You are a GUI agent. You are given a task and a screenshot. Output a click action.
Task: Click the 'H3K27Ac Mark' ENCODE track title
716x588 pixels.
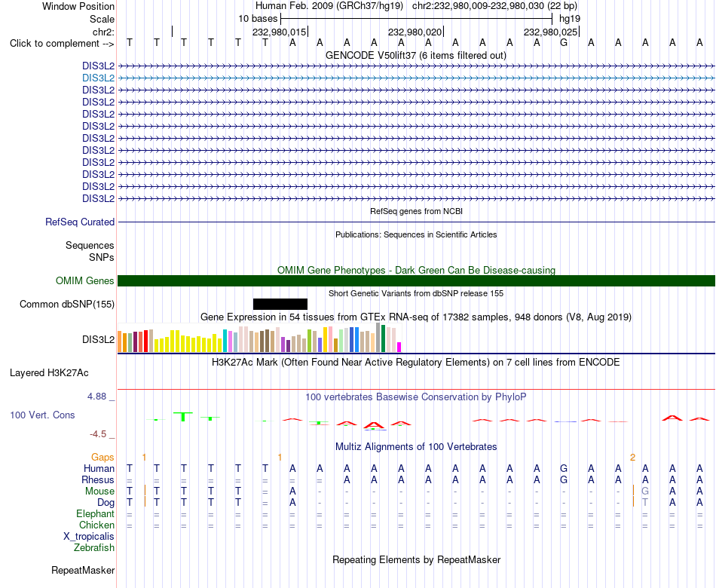click(x=416, y=363)
